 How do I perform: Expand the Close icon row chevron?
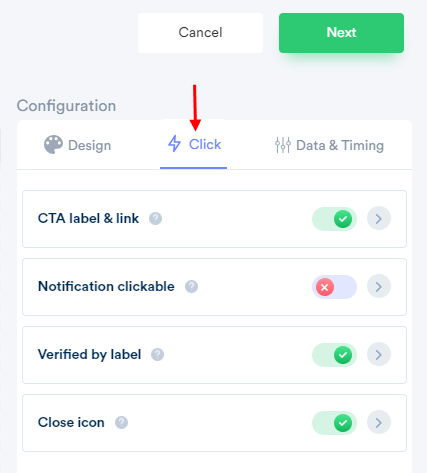[x=379, y=423]
